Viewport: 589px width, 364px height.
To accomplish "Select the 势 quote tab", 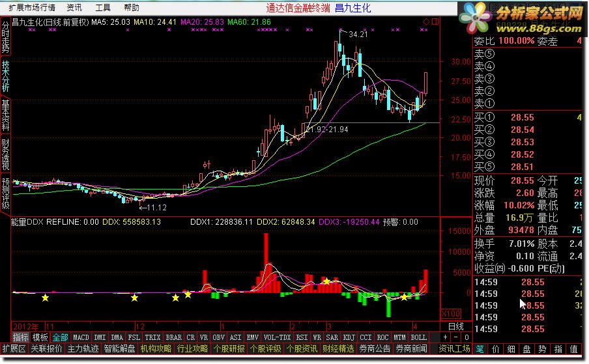I will point(542,349).
